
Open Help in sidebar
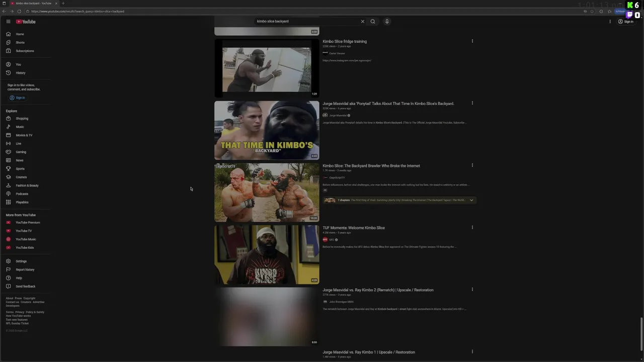coord(25,278)
